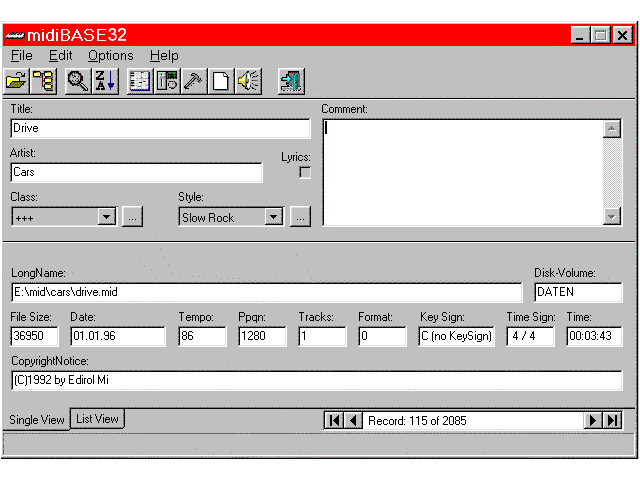
Task: Click the Comment box scroll down arrow
Action: 612,216
